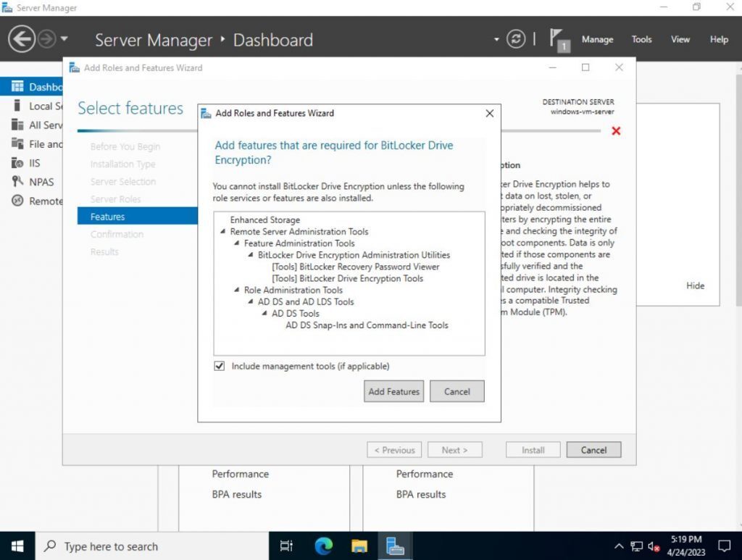
Task: Click the Hide link in the messages panel
Action: tap(695, 285)
